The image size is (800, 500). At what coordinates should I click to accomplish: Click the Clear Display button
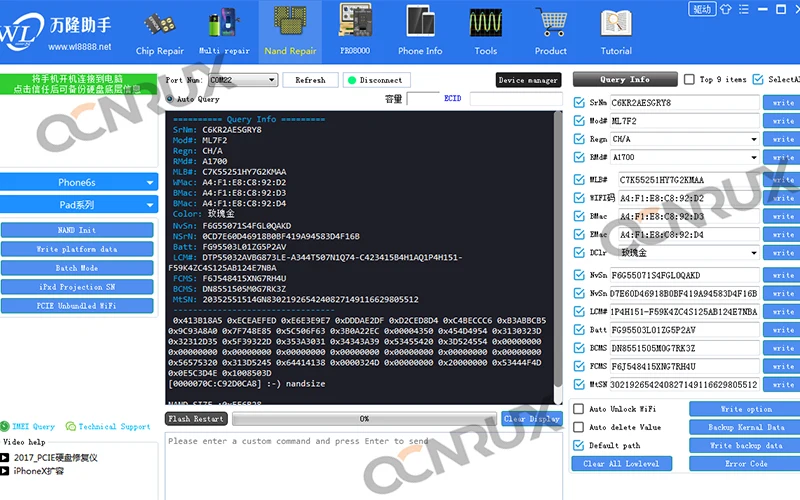(532, 419)
